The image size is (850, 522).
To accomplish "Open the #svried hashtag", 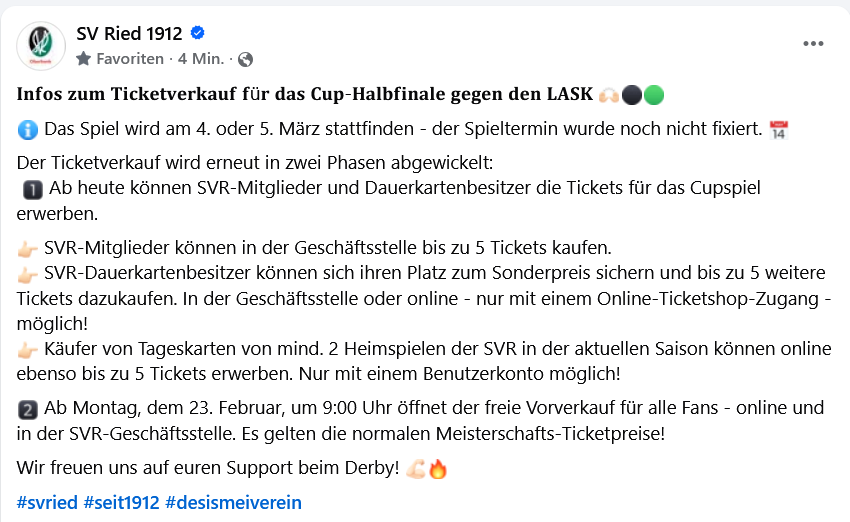I will (x=47, y=502).
